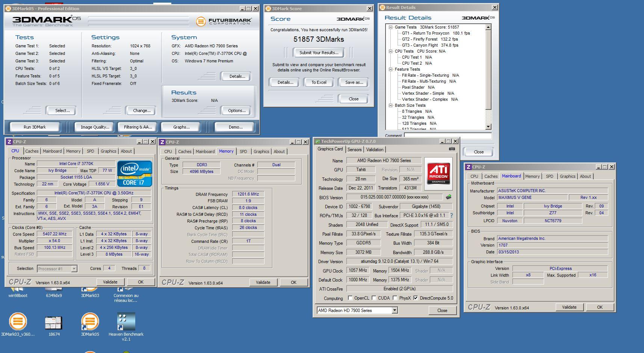Click the Bus Interface question mark icon
The height and width of the screenshot is (353, 644).
(x=452, y=215)
